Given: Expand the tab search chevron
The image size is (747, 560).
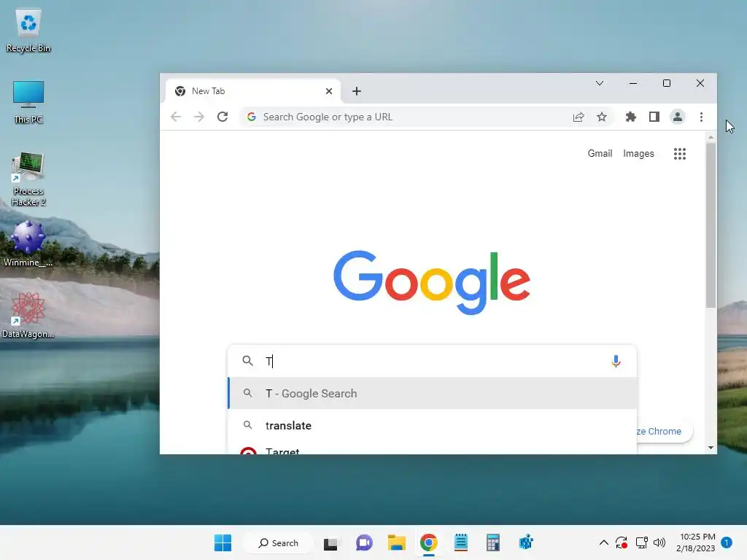Looking at the screenshot, I should point(600,83).
